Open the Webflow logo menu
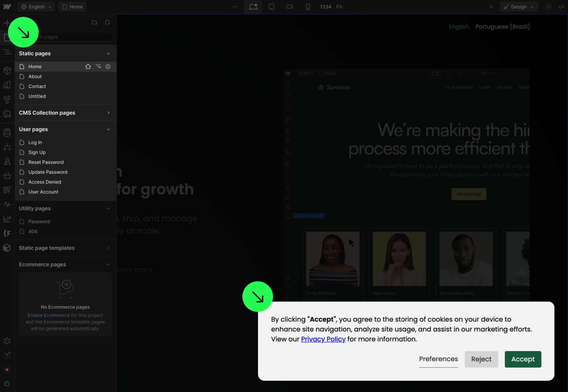This screenshot has width=568, height=392. 7,7
